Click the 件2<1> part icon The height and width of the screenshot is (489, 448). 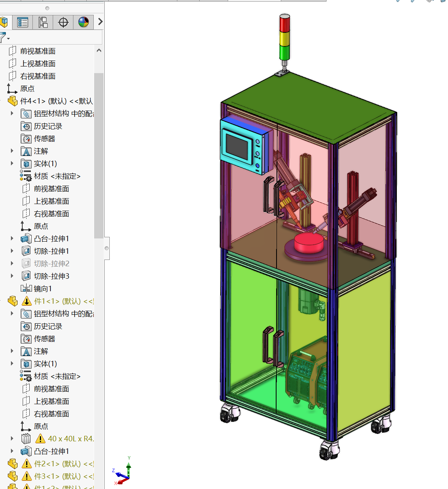pos(13,464)
